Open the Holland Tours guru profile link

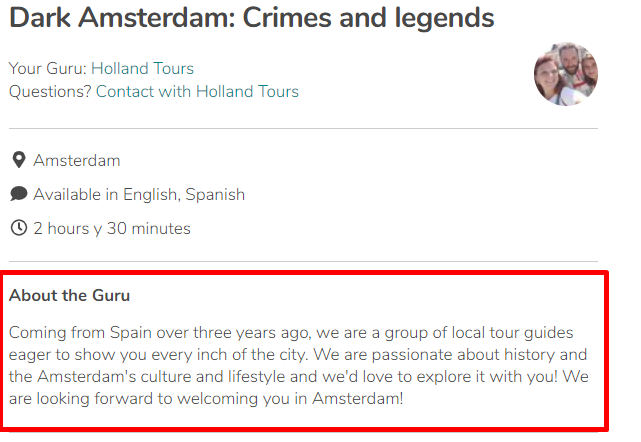142,68
